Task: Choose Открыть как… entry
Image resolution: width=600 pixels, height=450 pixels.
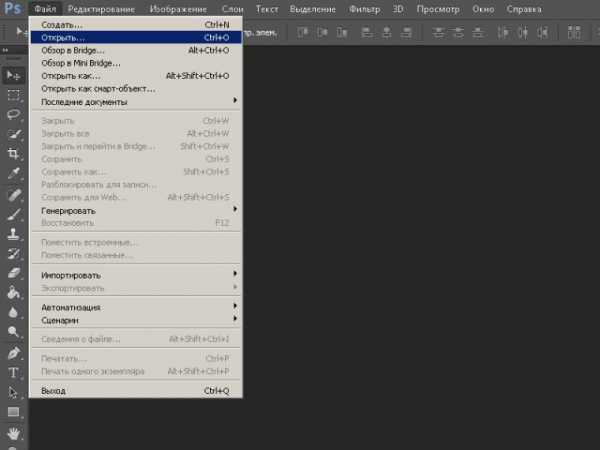Action: pos(136,76)
